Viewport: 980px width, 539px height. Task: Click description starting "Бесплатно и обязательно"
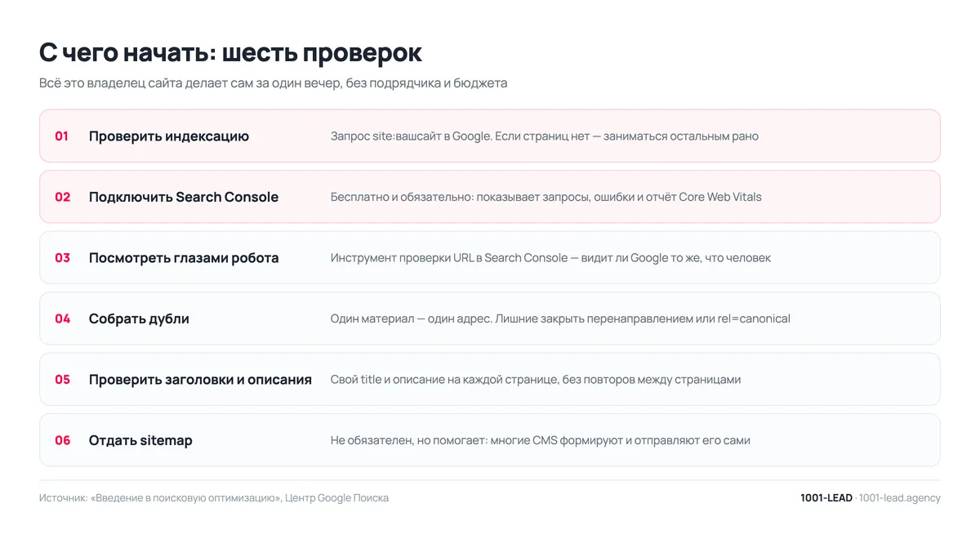pos(546,197)
